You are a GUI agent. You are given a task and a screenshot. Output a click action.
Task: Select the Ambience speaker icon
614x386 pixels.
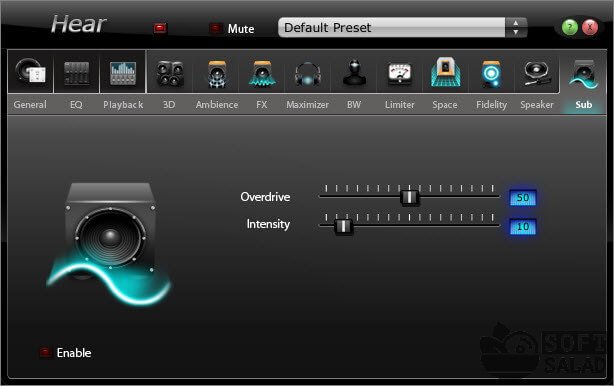pos(217,73)
